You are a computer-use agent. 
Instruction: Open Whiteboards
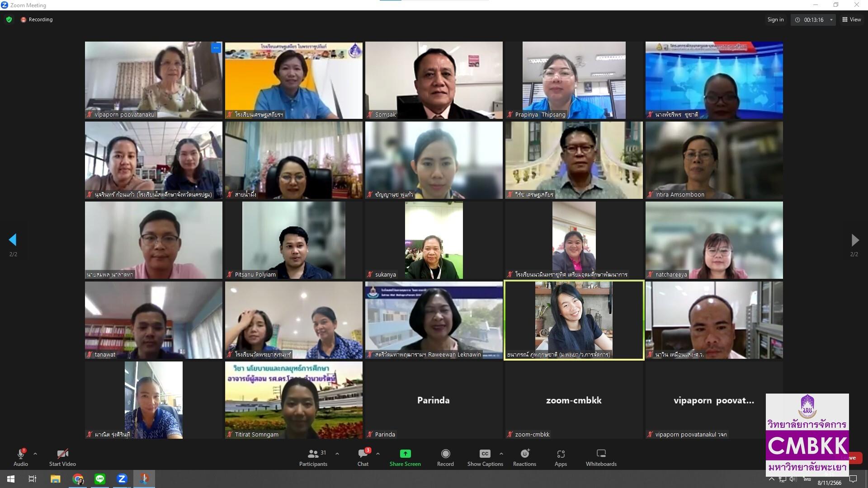pyautogui.click(x=601, y=457)
